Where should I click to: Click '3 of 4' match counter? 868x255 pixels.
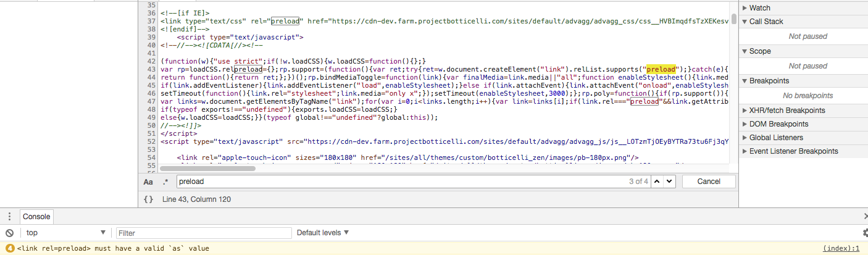tap(638, 182)
